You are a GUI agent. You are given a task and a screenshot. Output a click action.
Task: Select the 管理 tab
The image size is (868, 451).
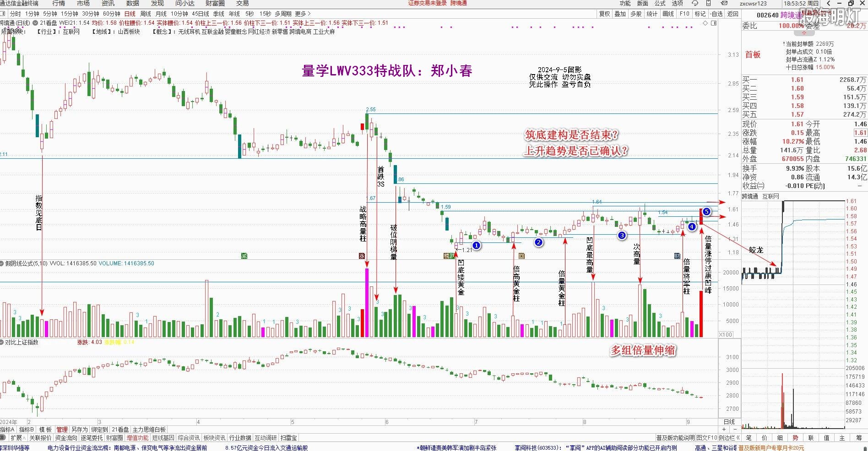(x=62, y=430)
